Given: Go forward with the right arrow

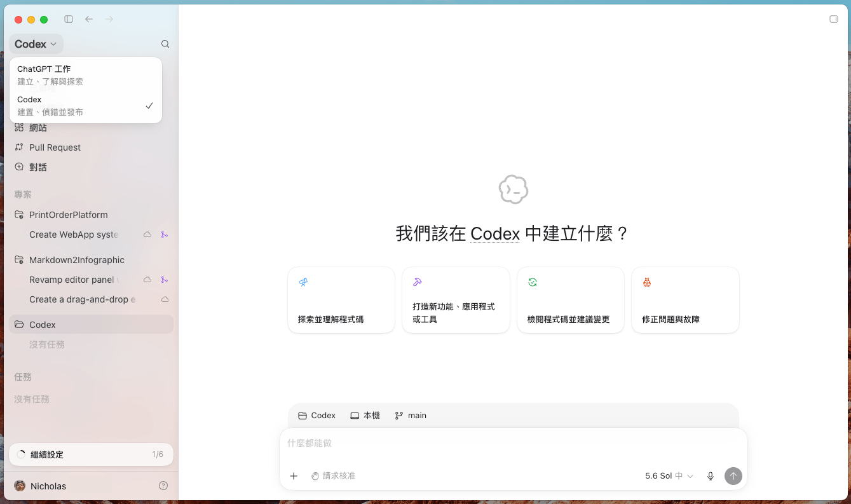Looking at the screenshot, I should (x=109, y=19).
